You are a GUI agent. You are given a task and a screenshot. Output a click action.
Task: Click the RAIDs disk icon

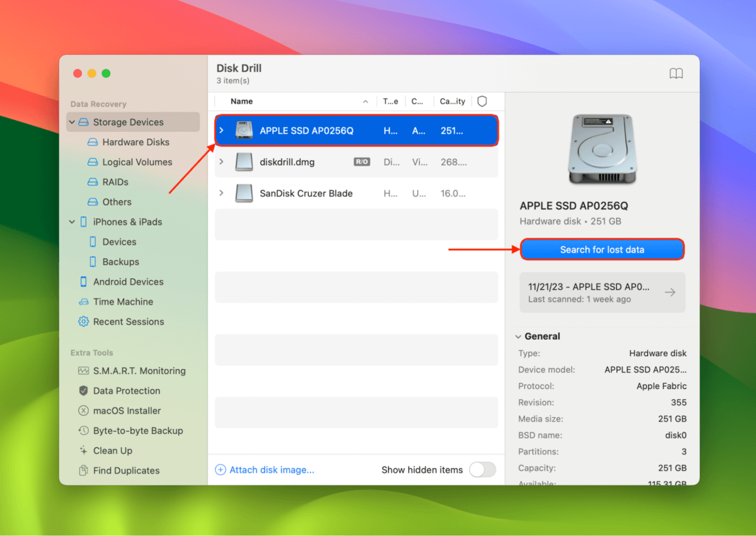(x=93, y=182)
